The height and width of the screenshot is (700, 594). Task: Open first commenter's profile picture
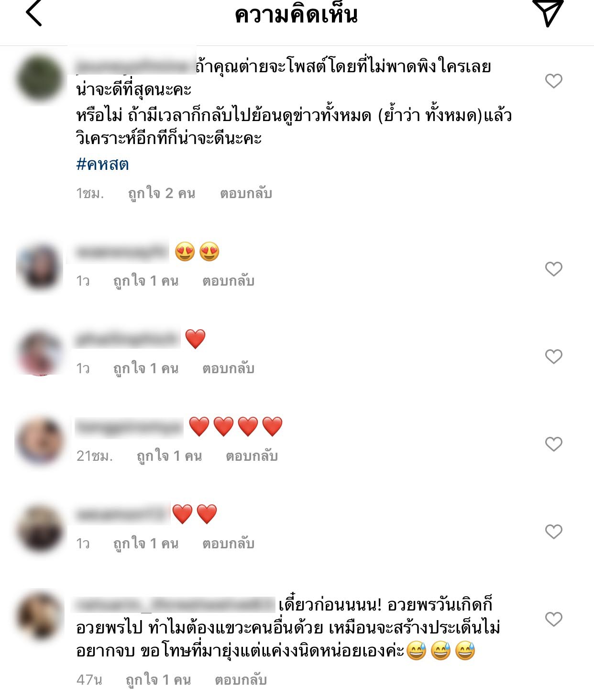click(x=40, y=78)
